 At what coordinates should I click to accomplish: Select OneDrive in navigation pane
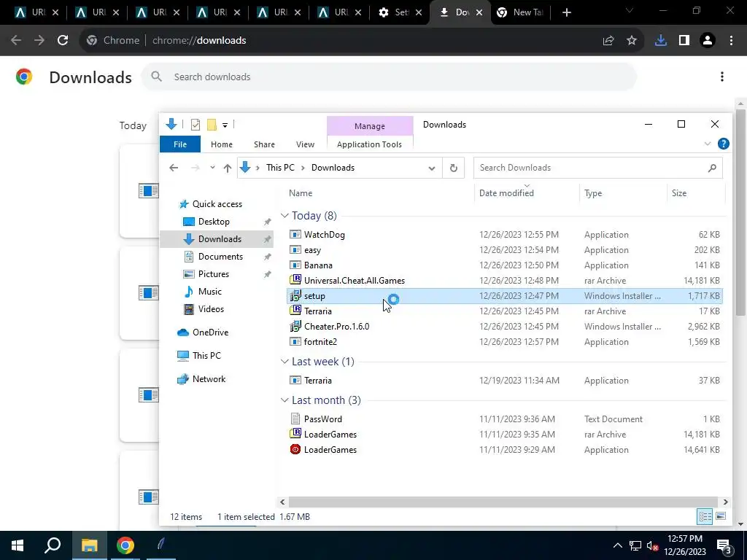(x=210, y=332)
